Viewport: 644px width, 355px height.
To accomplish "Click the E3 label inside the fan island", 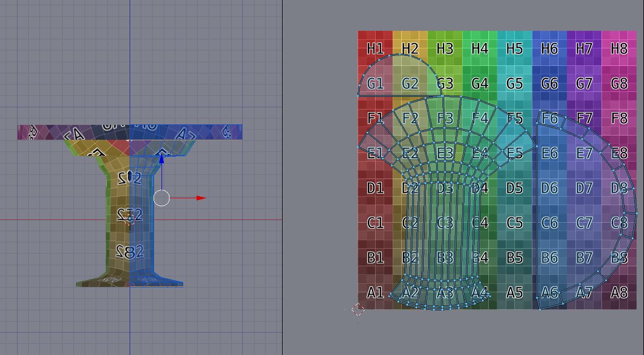I will (445, 153).
